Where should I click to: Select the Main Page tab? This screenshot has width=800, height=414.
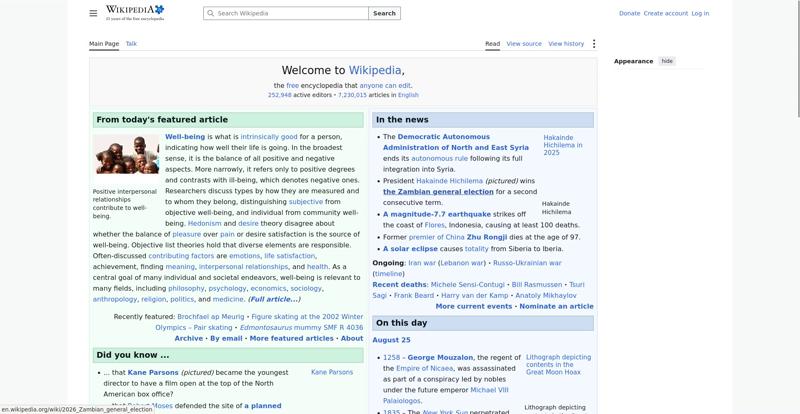(x=104, y=44)
